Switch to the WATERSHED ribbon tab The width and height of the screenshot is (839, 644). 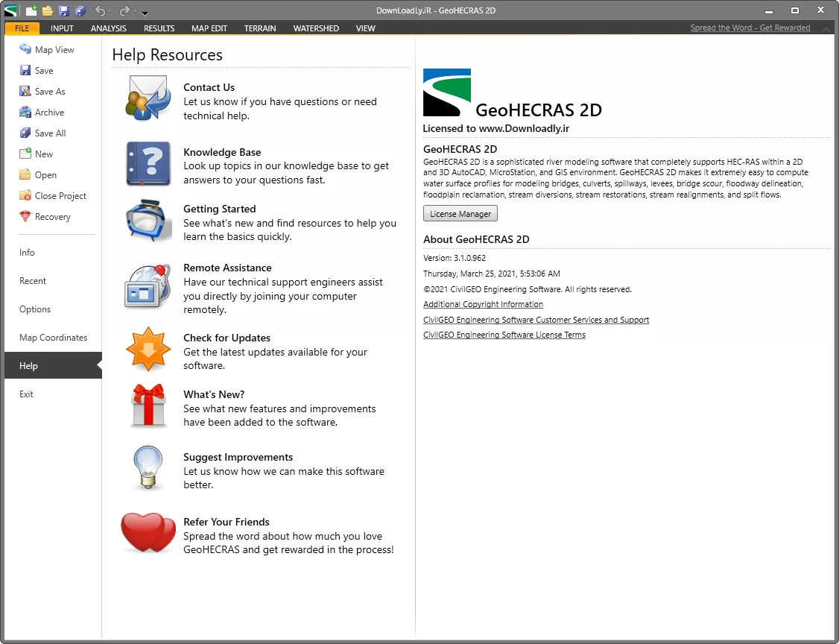pyautogui.click(x=316, y=28)
